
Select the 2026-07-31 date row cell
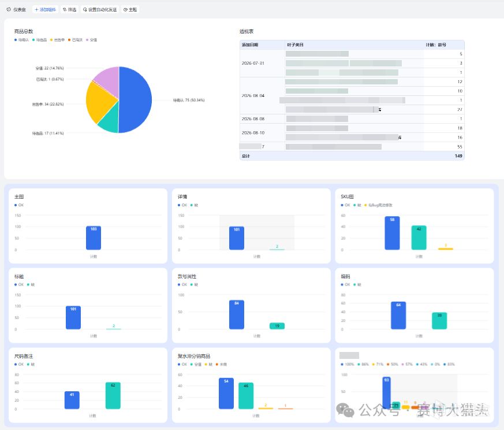coord(253,63)
